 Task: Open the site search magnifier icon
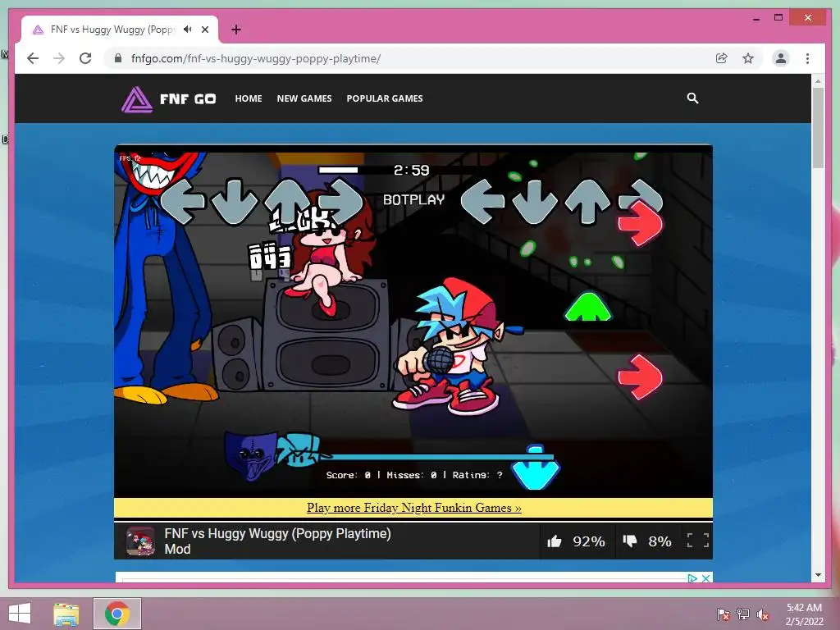[x=692, y=98]
